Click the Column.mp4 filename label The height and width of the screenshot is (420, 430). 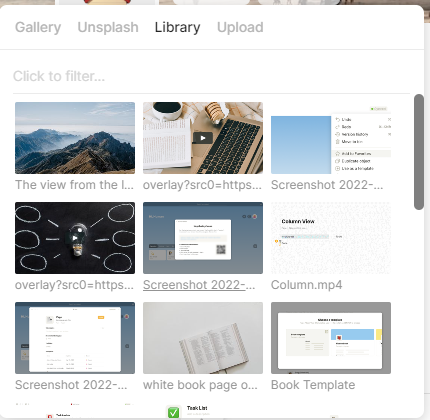pos(306,285)
